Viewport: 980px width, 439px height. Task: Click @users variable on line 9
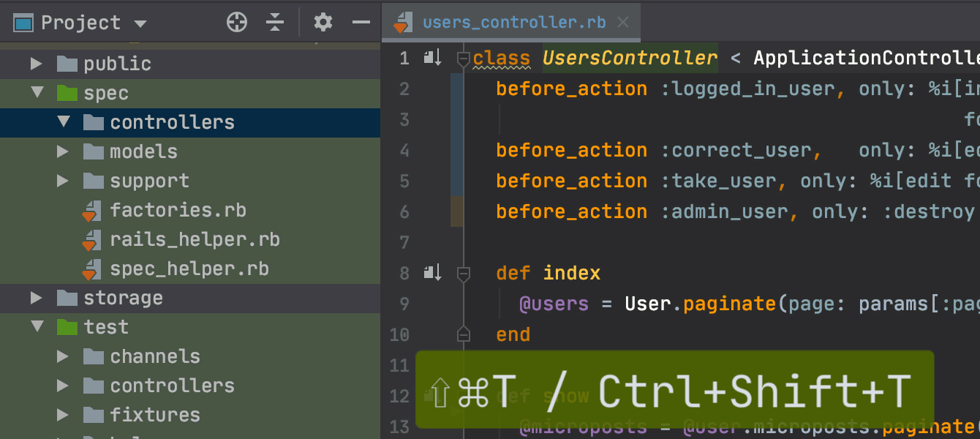[554, 304]
